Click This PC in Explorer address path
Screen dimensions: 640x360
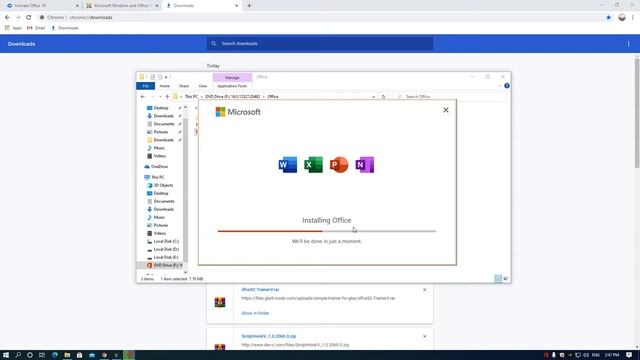[x=191, y=97]
